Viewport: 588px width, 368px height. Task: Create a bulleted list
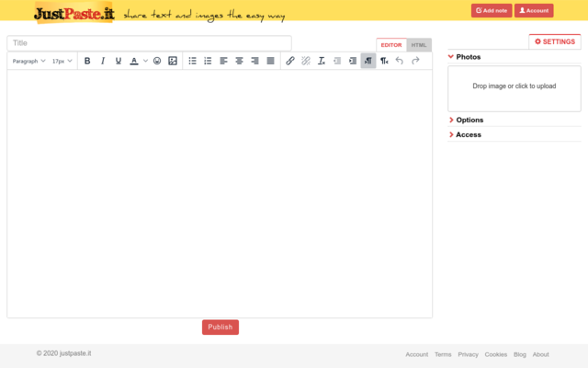[192, 61]
